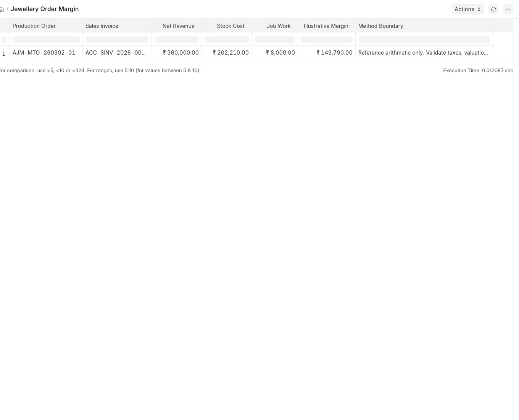Click the Execution Time text

478,71
